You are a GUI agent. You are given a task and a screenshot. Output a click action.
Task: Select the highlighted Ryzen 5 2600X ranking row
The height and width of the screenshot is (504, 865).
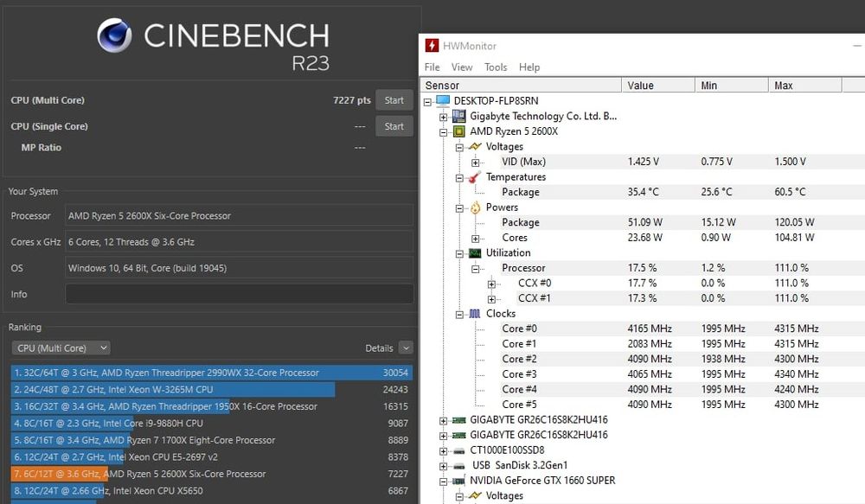tap(211, 474)
